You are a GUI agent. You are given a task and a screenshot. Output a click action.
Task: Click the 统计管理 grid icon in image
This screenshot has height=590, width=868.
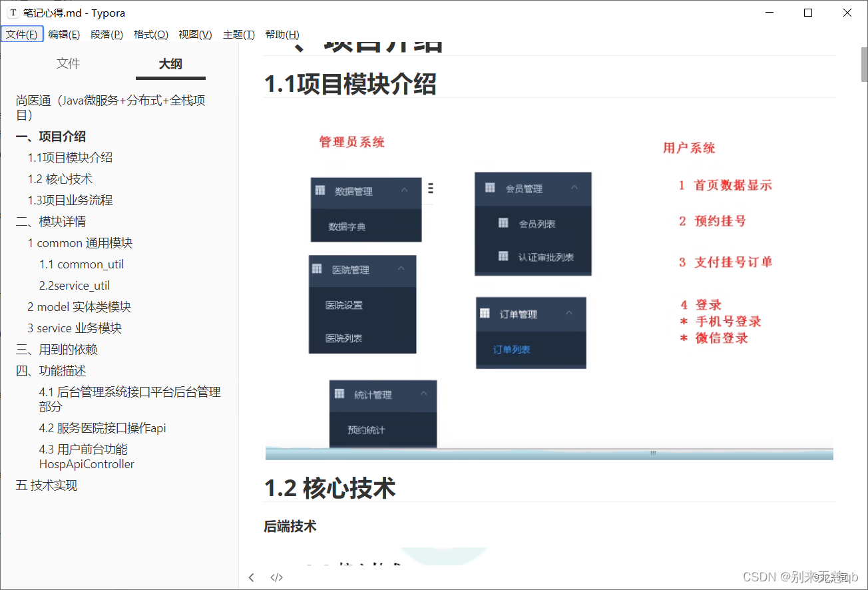pyautogui.click(x=339, y=394)
